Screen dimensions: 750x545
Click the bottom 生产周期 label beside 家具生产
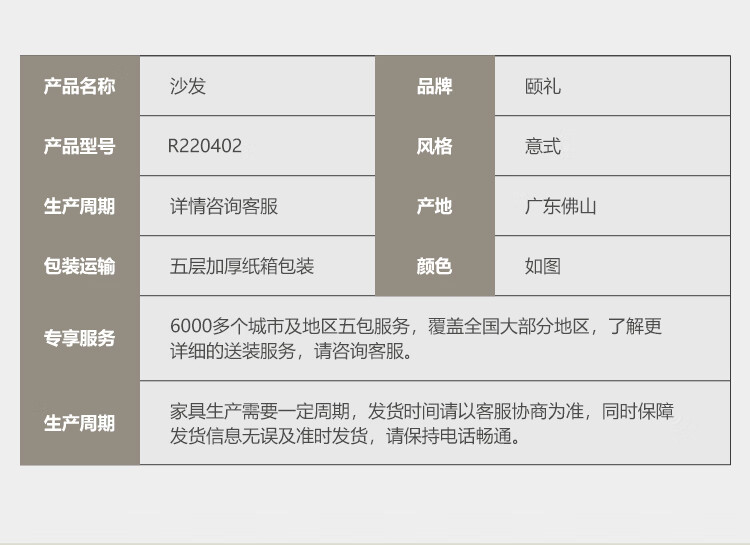click(79, 423)
